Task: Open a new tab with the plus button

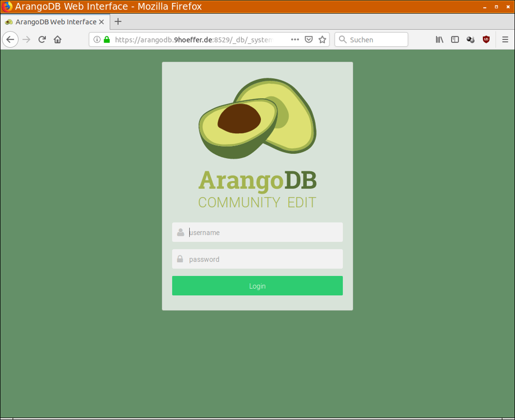Action: click(118, 22)
